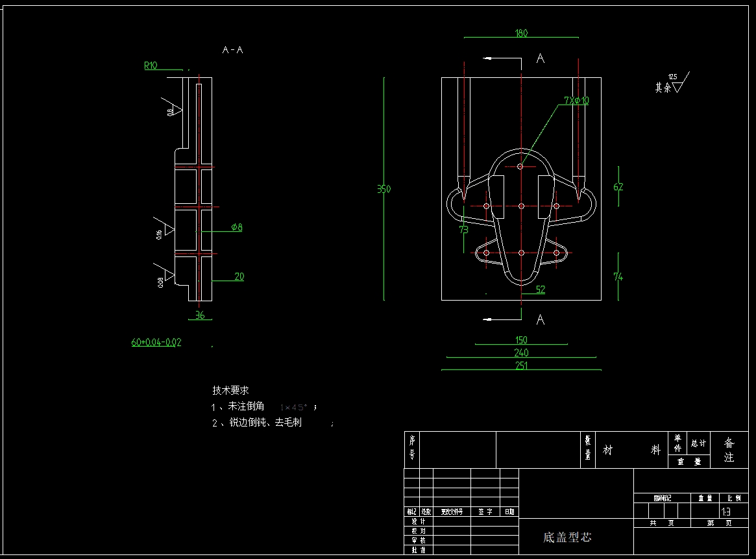The width and height of the screenshot is (756, 559).
Task: Click the 共 页 sheet count cell
Action: 662,523
